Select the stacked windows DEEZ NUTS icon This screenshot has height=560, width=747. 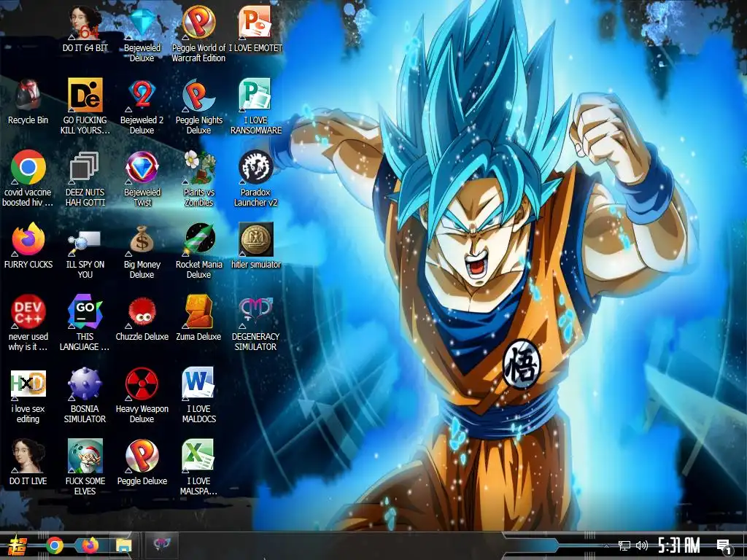coord(85,178)
